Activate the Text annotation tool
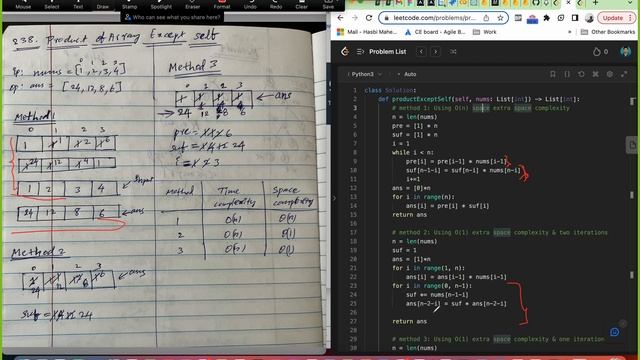This screenshot has height=360, width=640. click(x=78, y=4)
